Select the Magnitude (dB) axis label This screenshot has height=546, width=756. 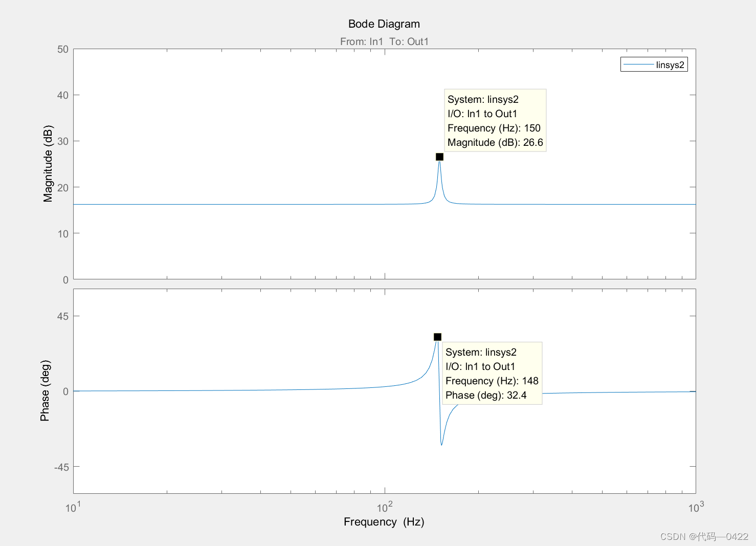pyautogui.click(x=48, y=164)
